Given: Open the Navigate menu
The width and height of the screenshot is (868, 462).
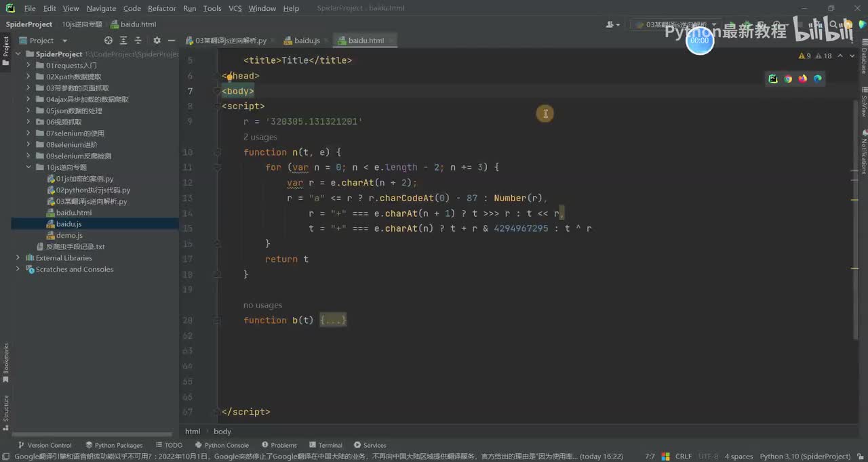Looking at the screenshot, I should (101, 8).
